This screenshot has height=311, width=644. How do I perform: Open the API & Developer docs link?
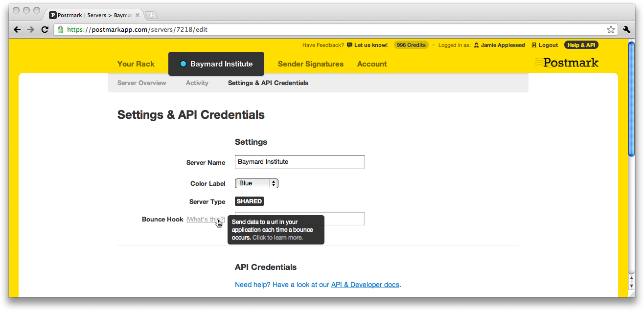(365, 284)
